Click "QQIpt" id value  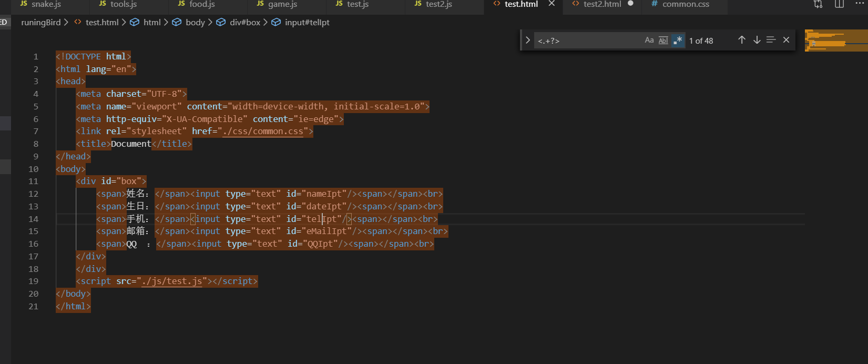320,244
